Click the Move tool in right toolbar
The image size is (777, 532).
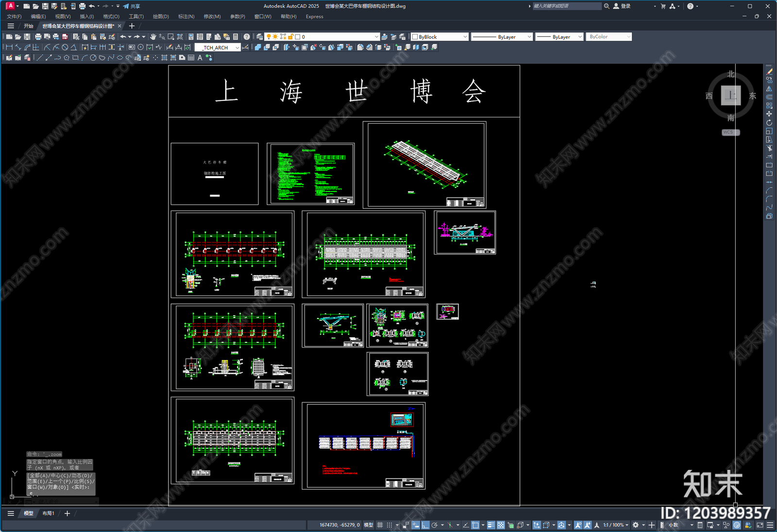(769, 114)
